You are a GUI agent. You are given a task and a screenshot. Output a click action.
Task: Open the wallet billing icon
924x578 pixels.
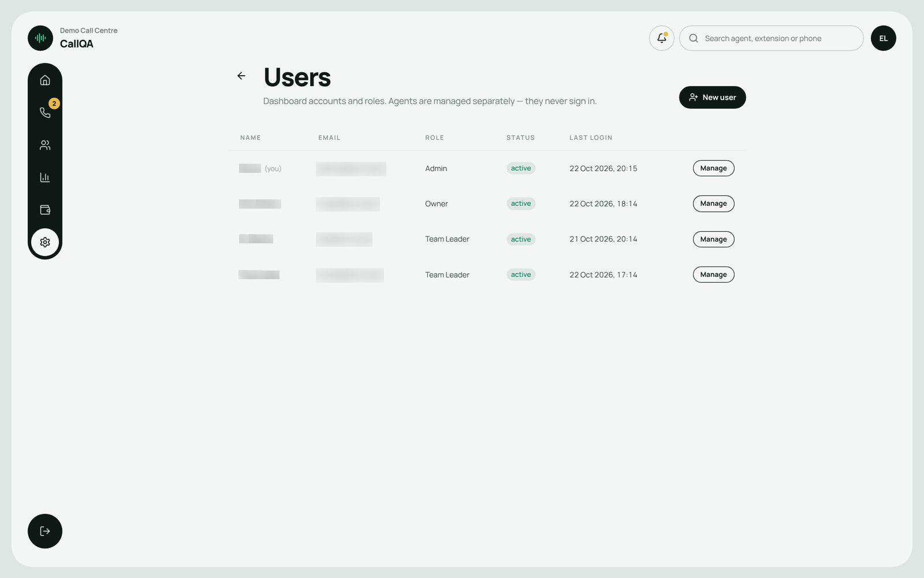pos(45,210)
